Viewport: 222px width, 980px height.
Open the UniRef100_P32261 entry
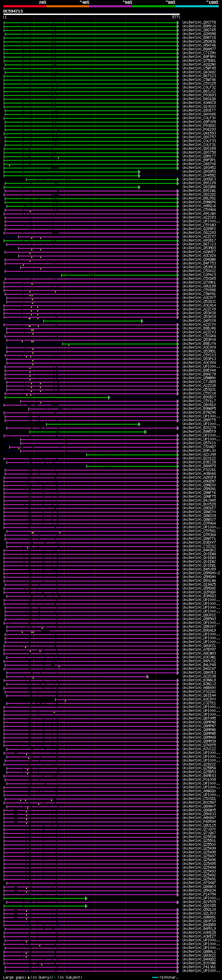199,470
